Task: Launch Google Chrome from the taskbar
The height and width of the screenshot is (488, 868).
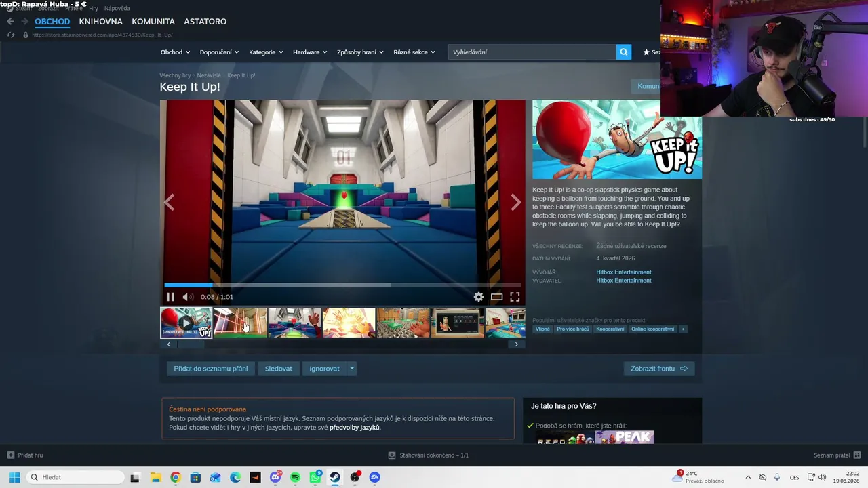Action: [176, 477]
